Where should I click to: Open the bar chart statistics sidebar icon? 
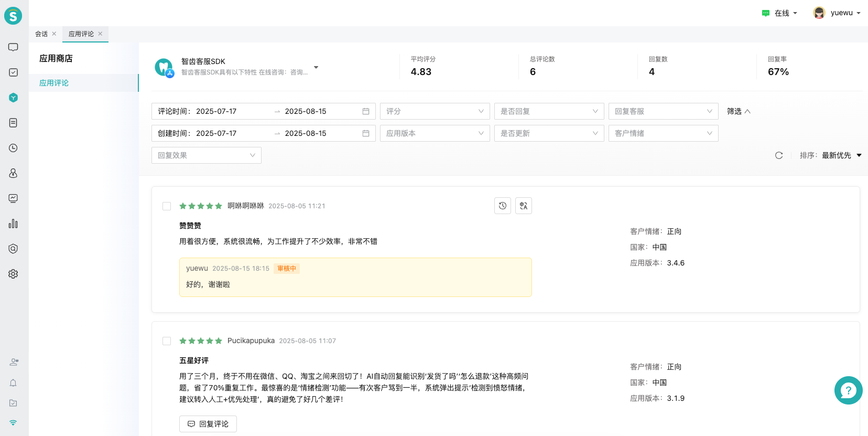(13, 224)
